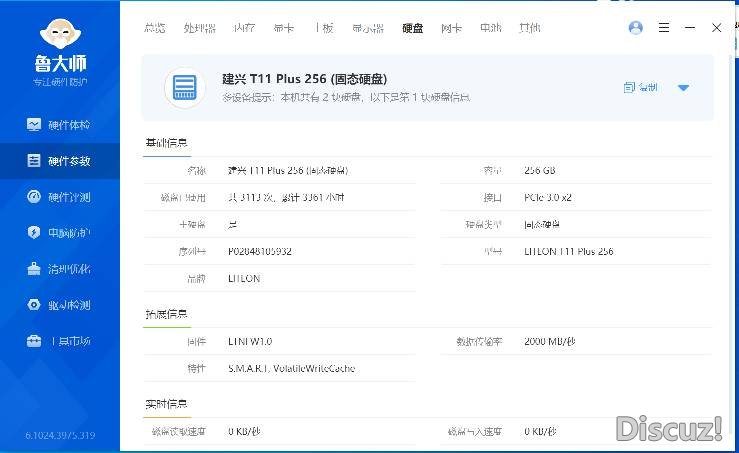Select 硬件参数 in the sidebar

point(58,161)
